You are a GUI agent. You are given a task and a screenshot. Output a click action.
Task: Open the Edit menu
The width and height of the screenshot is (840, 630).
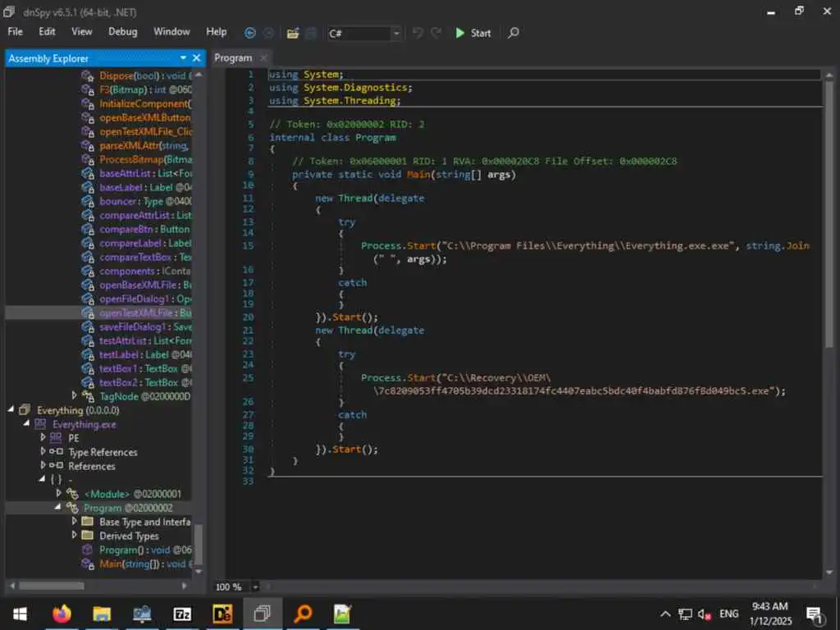(47, 32)
